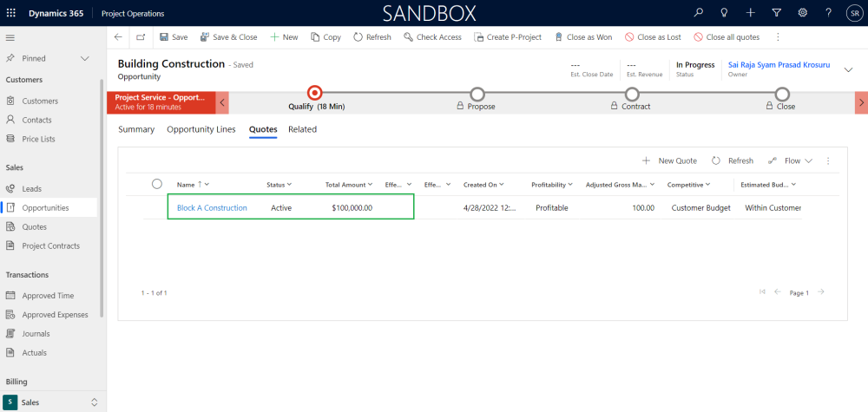Toggle the hamburger site map menu

click(x=10, y=37)
